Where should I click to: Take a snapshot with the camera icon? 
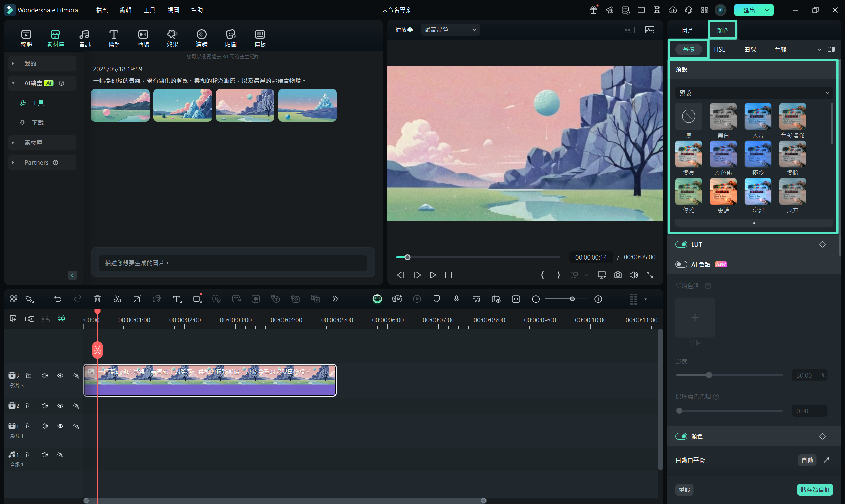pos(618,275)
